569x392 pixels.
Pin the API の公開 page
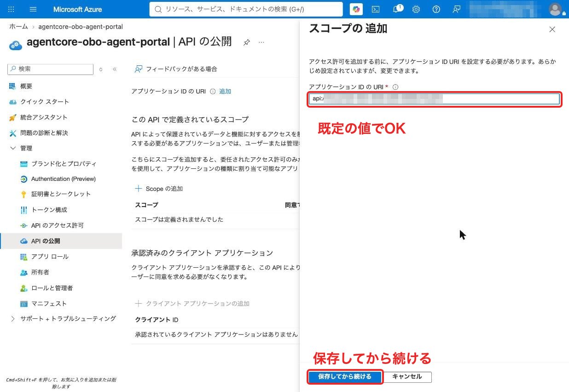[247, 42]
